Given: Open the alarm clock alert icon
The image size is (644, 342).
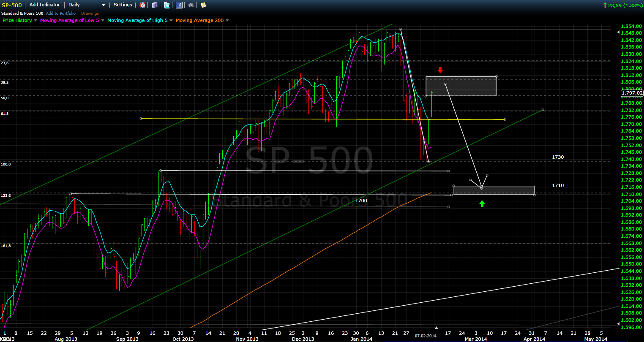Looking at the screenshot, I should pyautogui.click(x=143, y=5).
